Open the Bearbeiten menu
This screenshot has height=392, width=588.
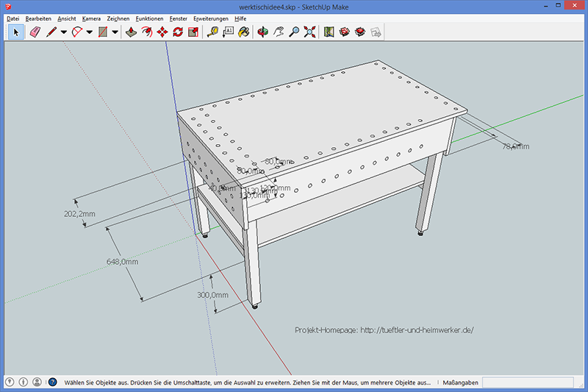[38, 18]
